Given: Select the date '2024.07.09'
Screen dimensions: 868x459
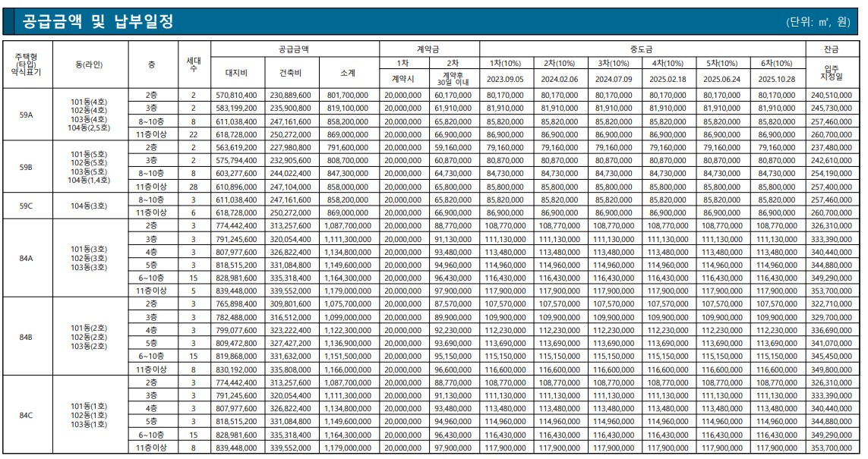Looking at the screenshot, I should click(x=614, y=79).
